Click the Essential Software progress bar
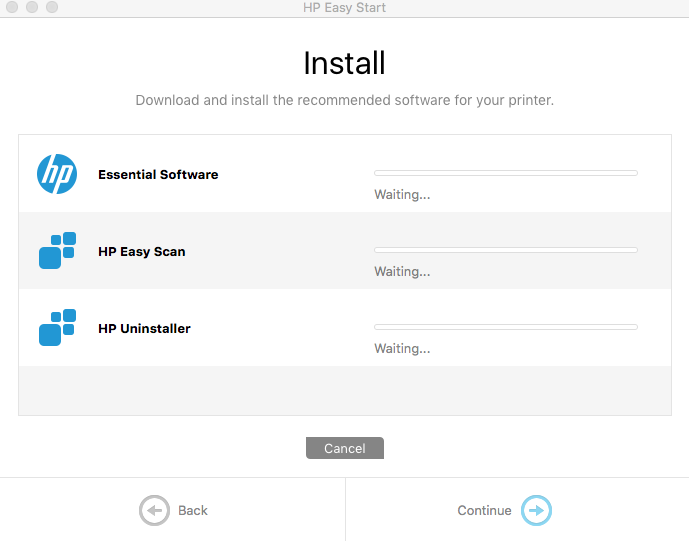The image size is (689, 541). [x=506, y=173]
